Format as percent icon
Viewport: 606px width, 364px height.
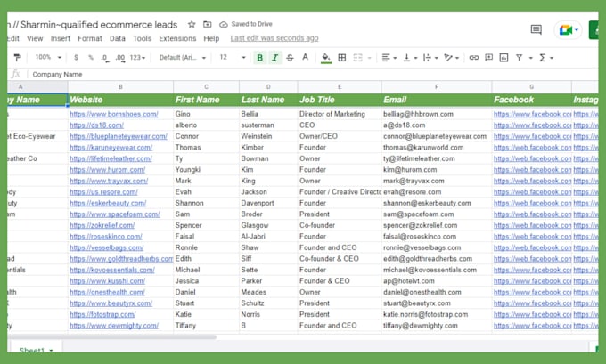coord(91,58)
